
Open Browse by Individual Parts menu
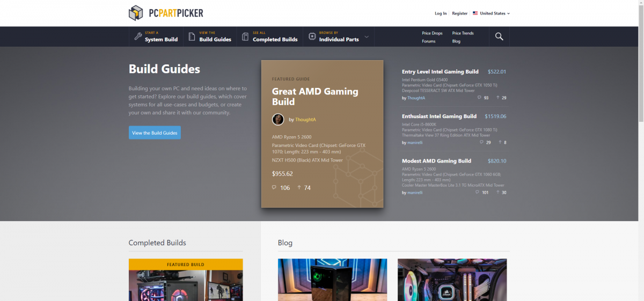(339, 36)
